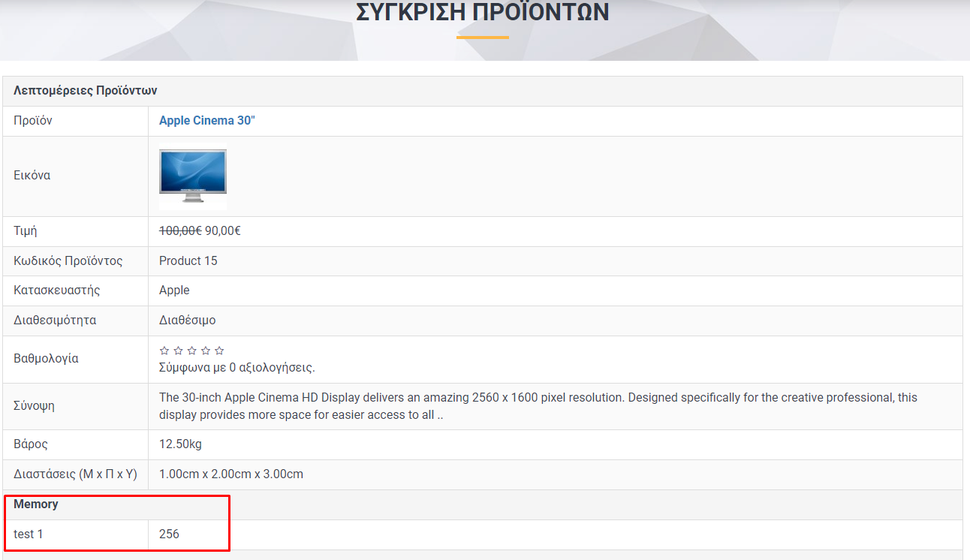This screenshot has width=970, height=560.
Task: Click the test 1 attribute label
Action: (29, 534)
